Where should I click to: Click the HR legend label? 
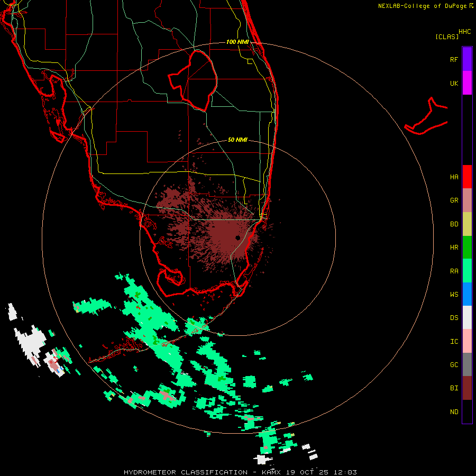coord(454,248)
